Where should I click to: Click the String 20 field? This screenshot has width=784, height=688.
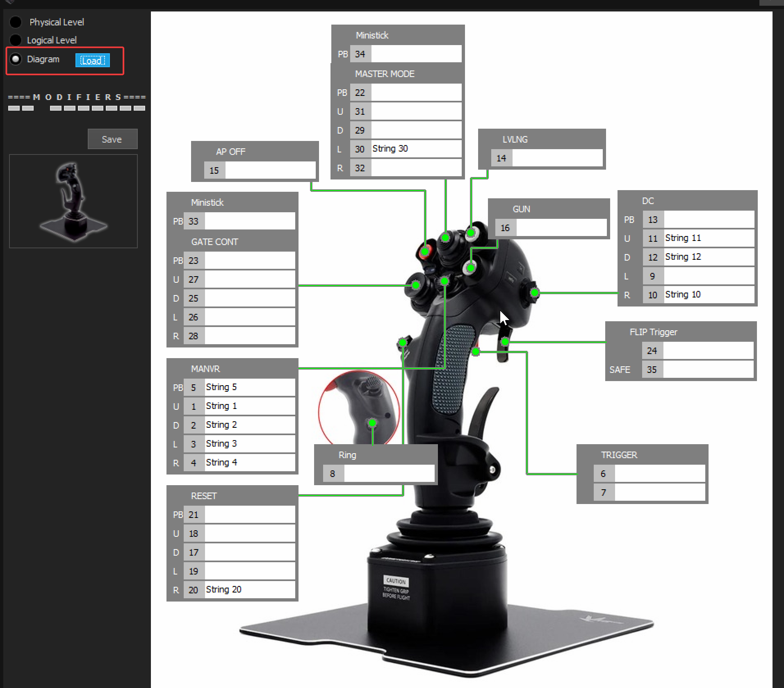(250, 590)
